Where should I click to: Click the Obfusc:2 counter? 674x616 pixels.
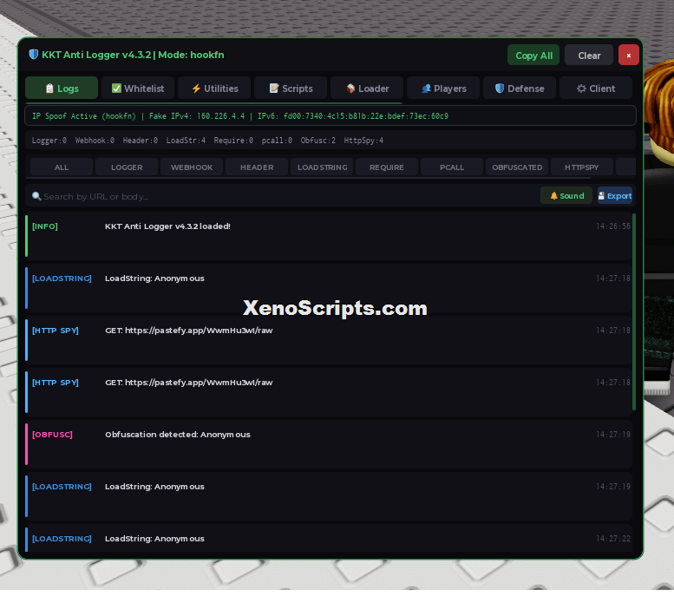[x=318, y=141]
